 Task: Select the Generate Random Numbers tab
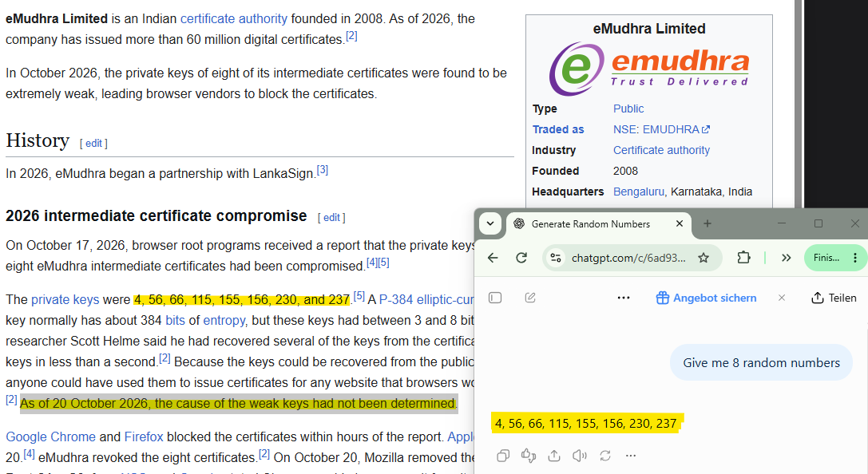(x=598, y=223)
